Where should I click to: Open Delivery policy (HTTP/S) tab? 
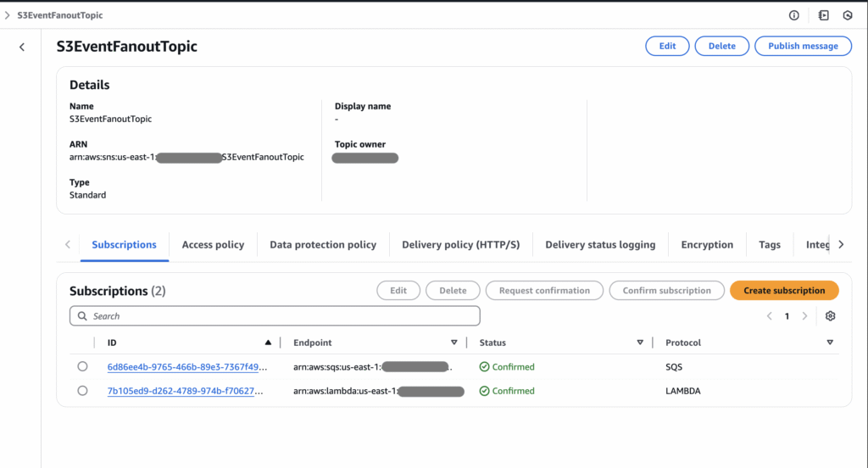pyautogui.click(x=460, y=245)
